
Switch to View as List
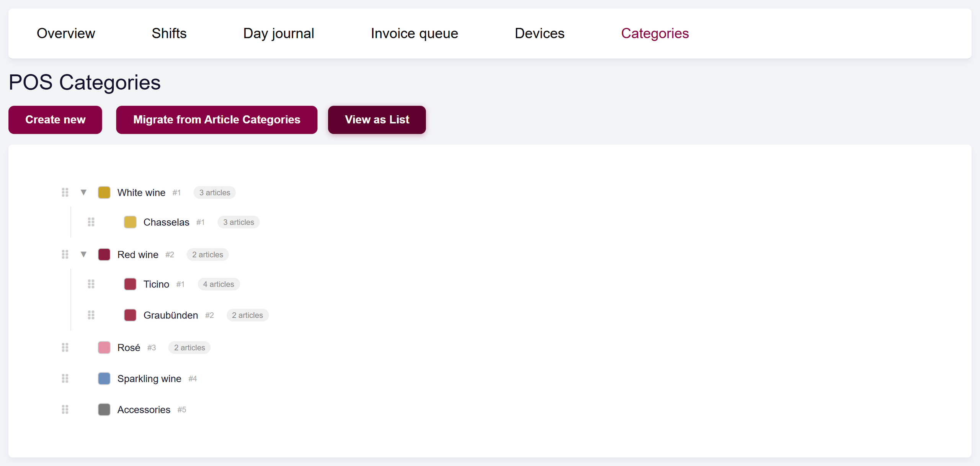click(377, 120)
